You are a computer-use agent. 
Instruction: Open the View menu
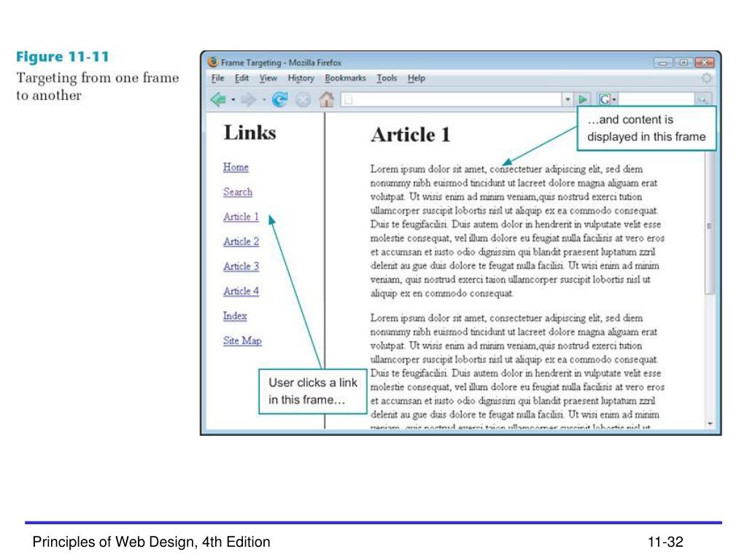pos(268,78)
